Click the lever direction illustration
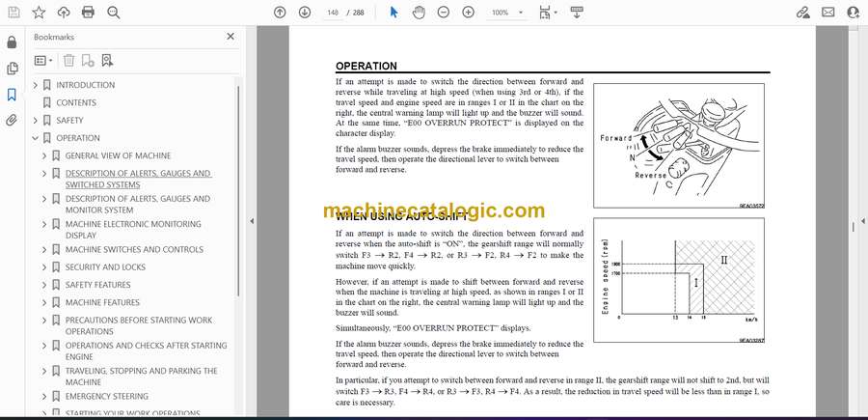This screenshot has height=420, width=868. coord(679,146)
